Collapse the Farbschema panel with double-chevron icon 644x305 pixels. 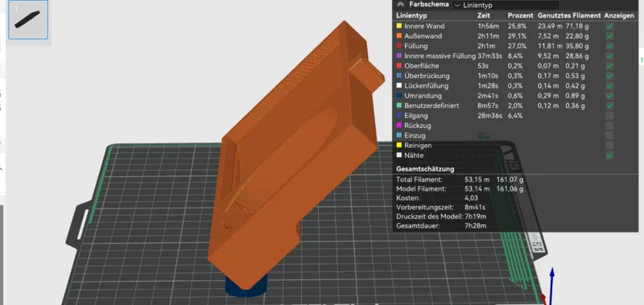click(401, 5)
